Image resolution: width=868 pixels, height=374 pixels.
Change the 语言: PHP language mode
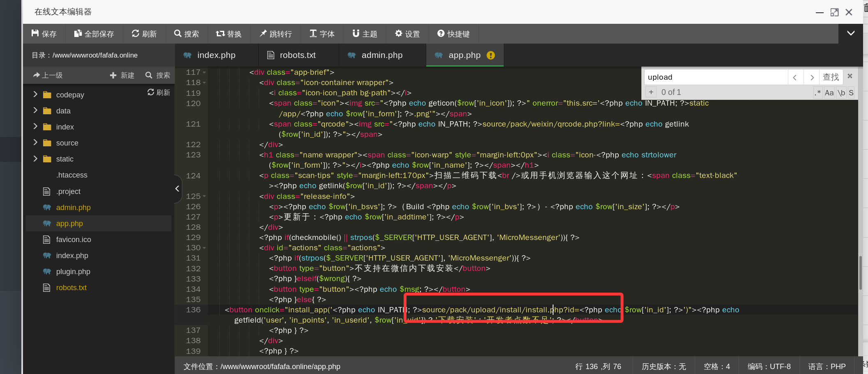tap(827, 367)
